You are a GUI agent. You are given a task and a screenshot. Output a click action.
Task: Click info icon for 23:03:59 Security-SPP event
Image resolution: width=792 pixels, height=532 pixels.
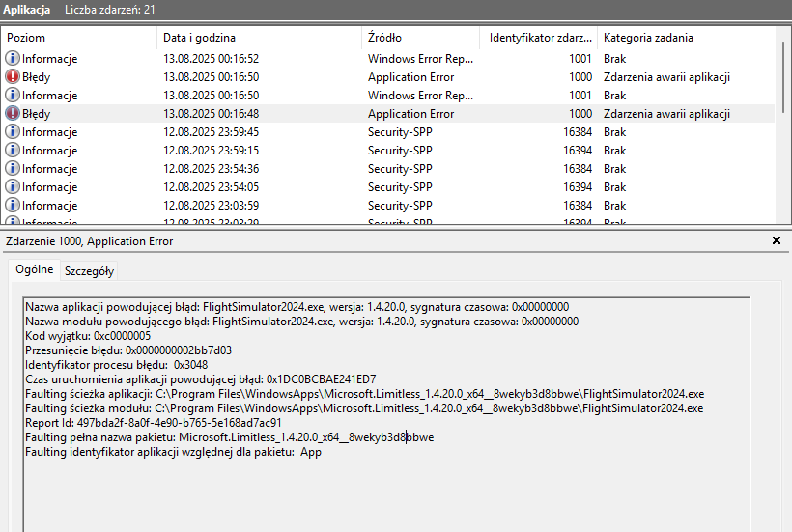pyautogui.click(x=13, y=206)
